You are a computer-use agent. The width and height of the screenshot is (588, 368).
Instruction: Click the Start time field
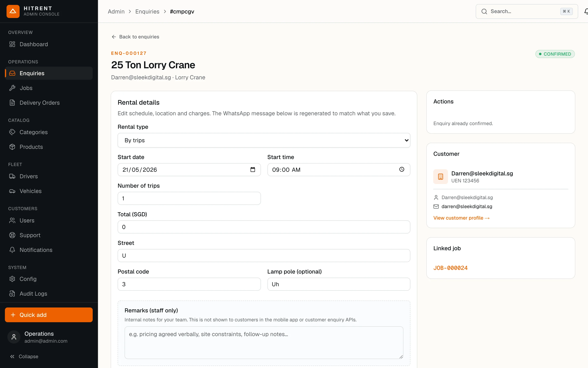coord(339,170)
